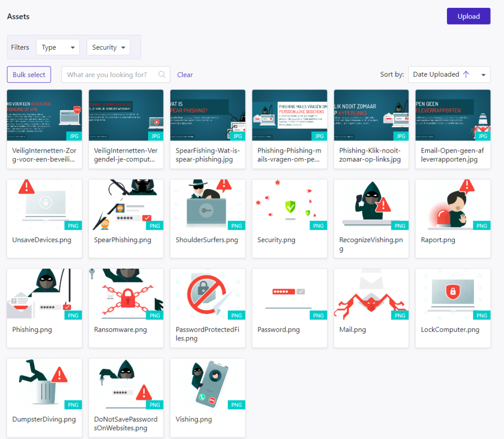Expand the Security filter dropdown
504x439 pixels.
(x=108, y=47)
